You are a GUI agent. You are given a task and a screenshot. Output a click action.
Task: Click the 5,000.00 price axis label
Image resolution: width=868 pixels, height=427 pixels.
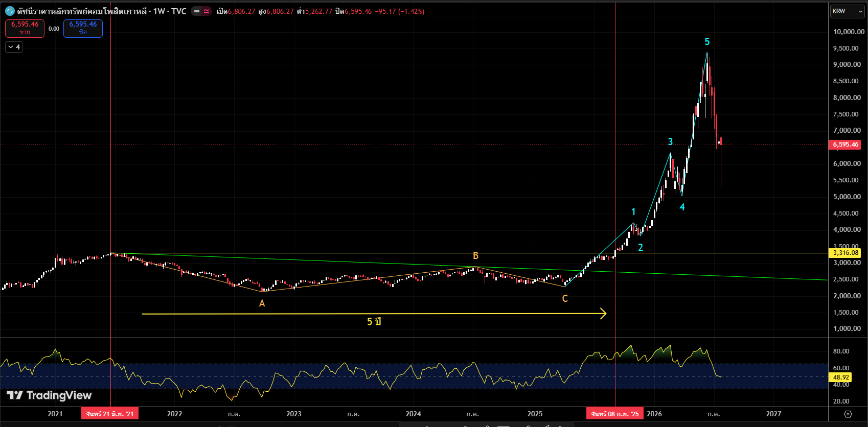(847, 197)
